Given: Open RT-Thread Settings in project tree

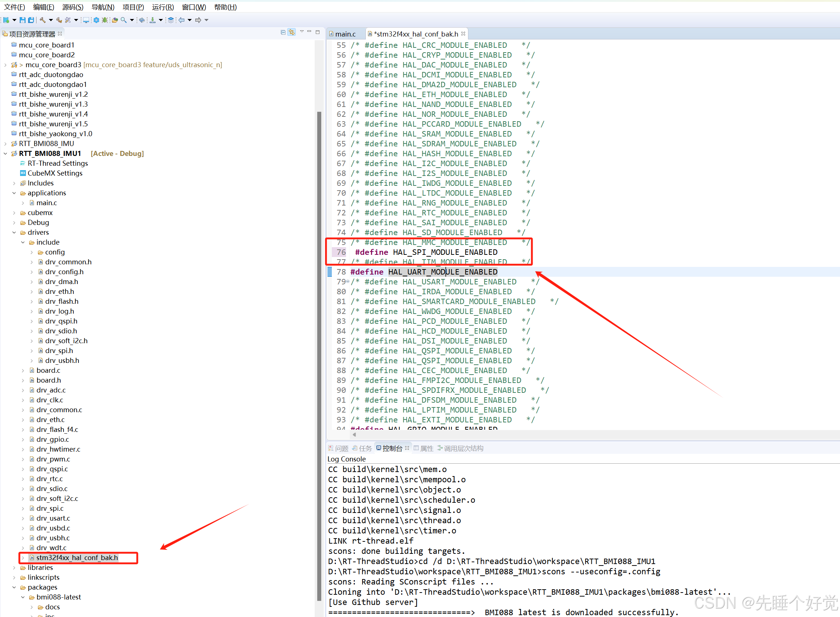Looking at the screenshot, I should pos(58,164).
